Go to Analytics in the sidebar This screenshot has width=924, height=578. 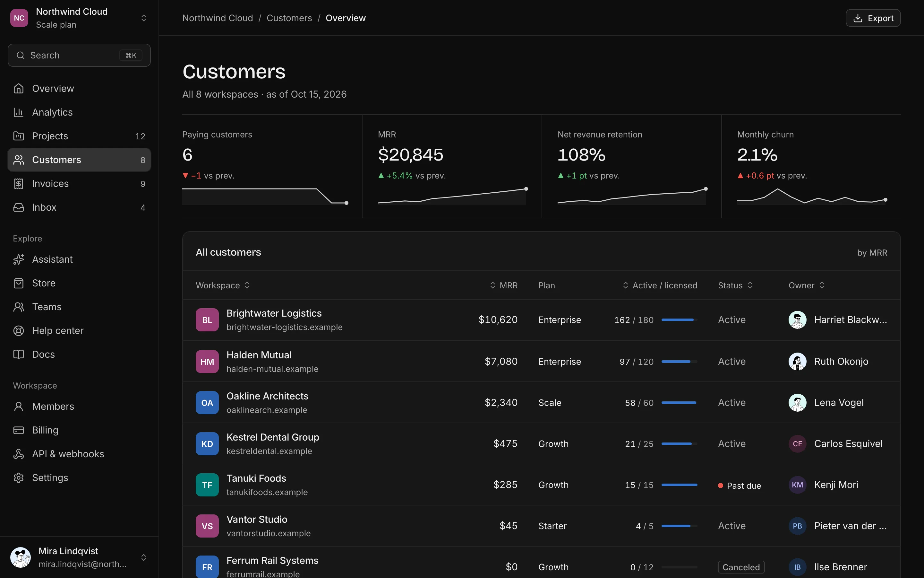click(79, 112)
